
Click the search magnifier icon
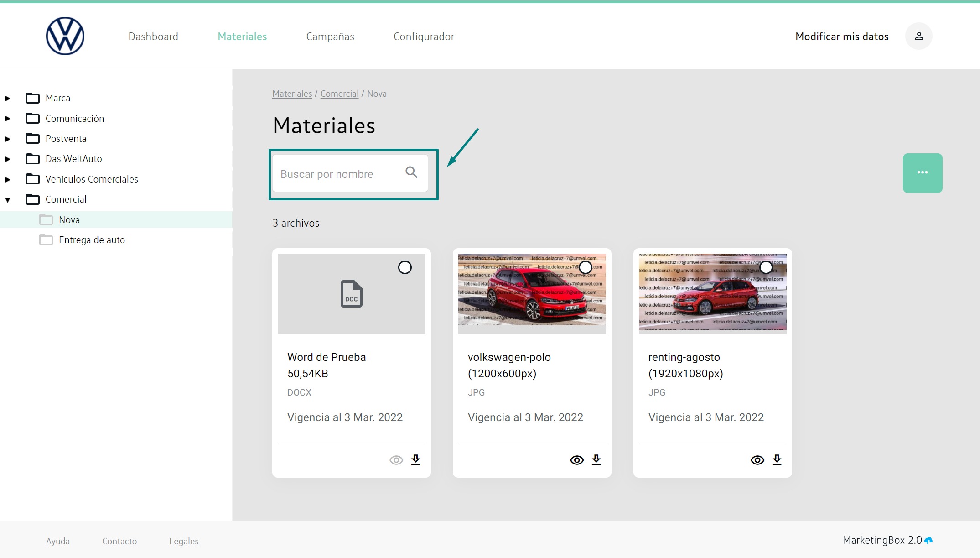(411, 172)
